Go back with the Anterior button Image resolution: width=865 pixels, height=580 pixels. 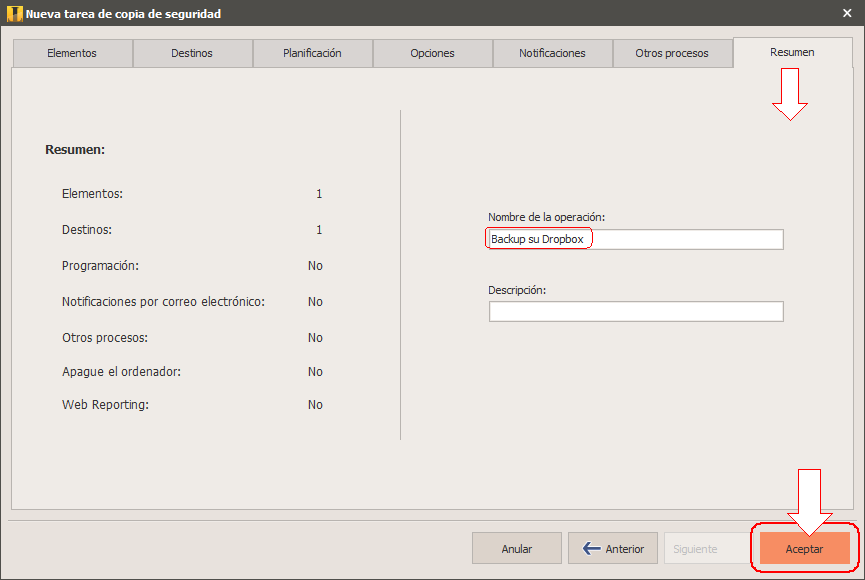(x=613, y=549)
